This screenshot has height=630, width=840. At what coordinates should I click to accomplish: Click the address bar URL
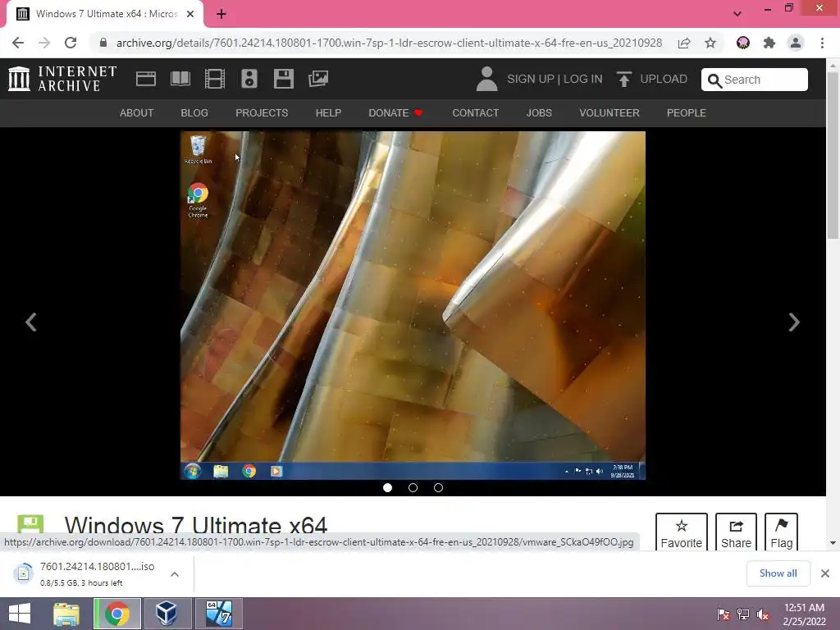(389, 43)
